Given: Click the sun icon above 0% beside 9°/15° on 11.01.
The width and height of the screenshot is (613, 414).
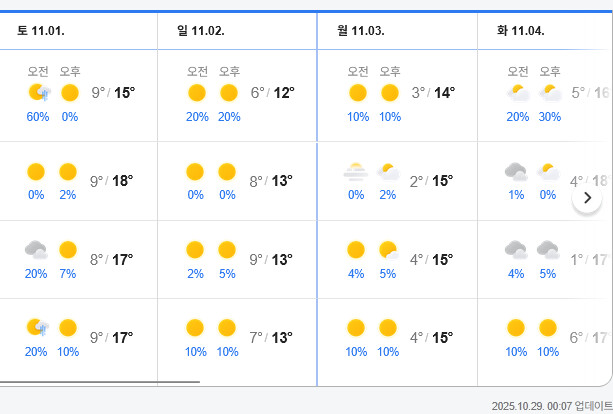Looking at the screenshot, I should (70, 93).
